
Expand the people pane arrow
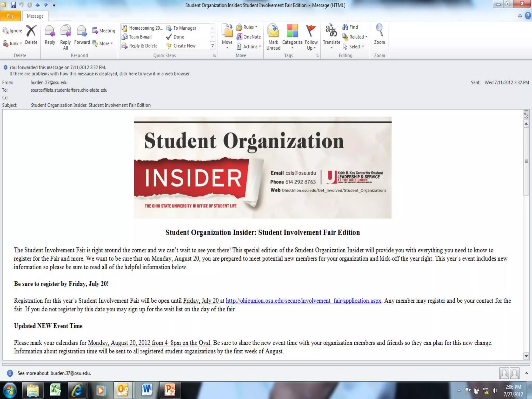tap(527, 373)
